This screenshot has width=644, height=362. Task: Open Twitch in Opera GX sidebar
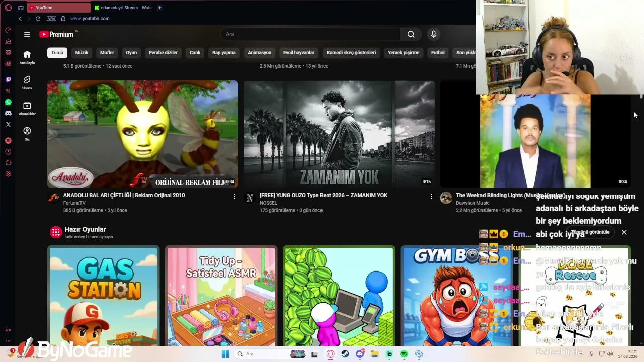coord(8,80)
